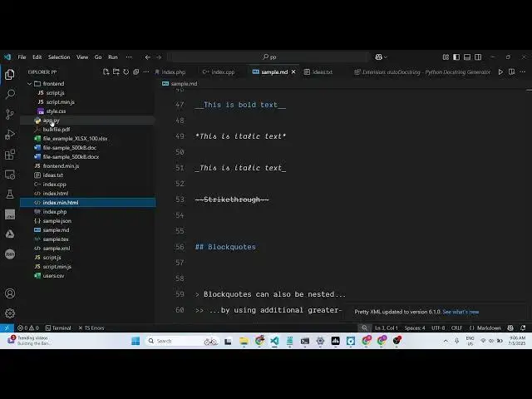Click the Run play button in editor toolbar

(500, 72)
